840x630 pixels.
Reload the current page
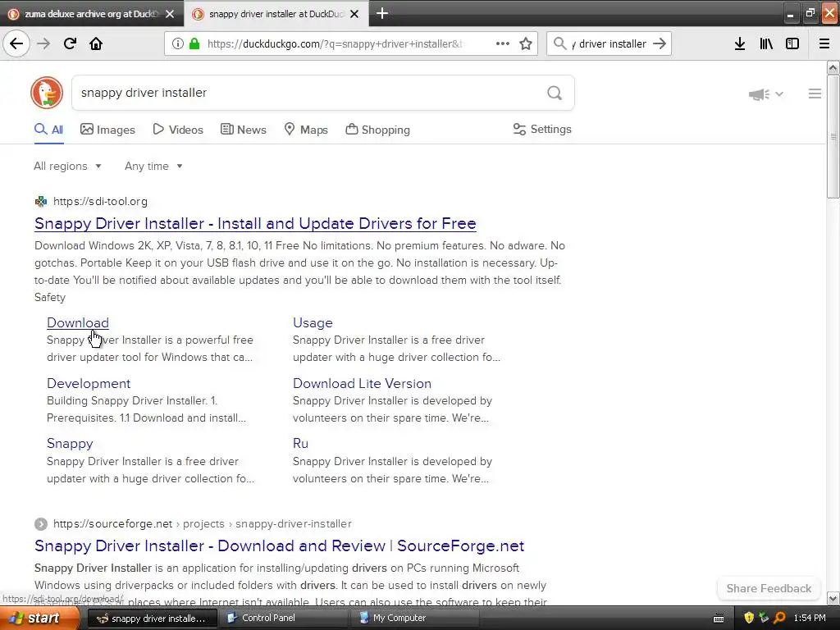(70, 43)
